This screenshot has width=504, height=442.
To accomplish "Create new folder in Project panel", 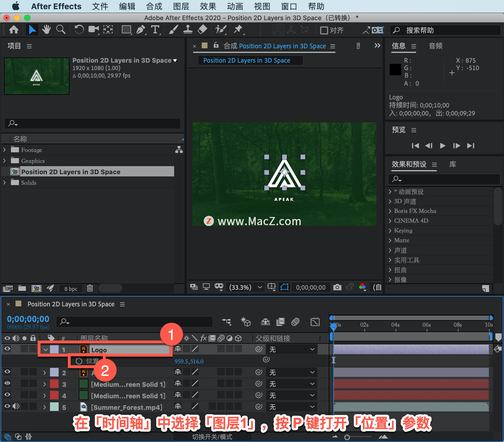I will pyautogui.click(x=22, y=288).
